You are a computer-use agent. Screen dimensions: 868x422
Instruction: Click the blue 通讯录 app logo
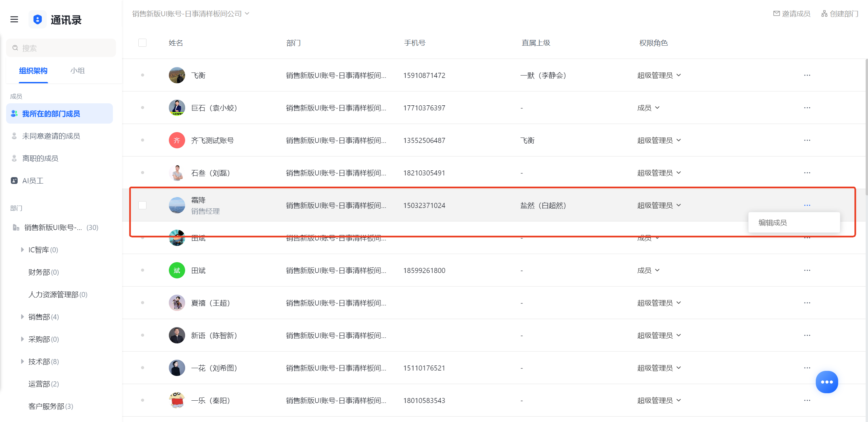click(38, 20)
